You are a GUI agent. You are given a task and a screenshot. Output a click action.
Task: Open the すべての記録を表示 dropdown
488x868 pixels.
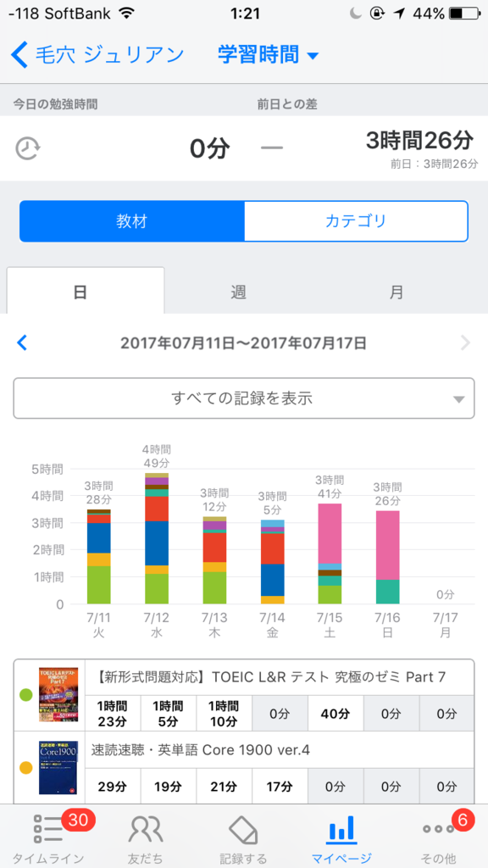tap(244, 398)
